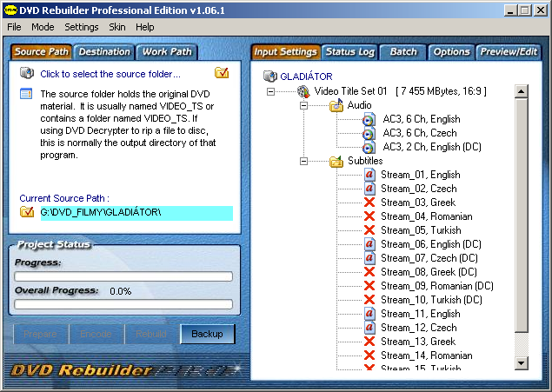Viewport: 552px width, 392px height.
Task: Click the Backup button
Action: click(208, 334)
